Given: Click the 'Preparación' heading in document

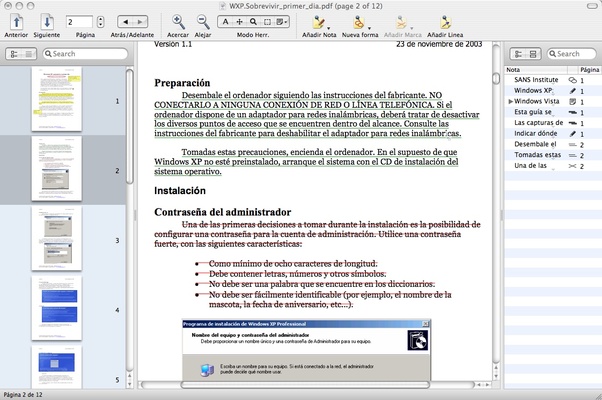Looking at the screenshot, I should pos(182,83).
